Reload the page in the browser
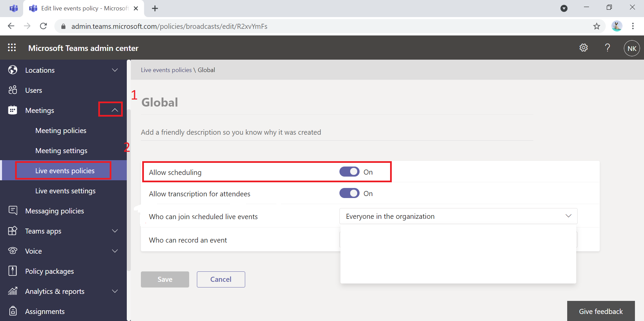644x321 pixels. (x=43, y=26)
